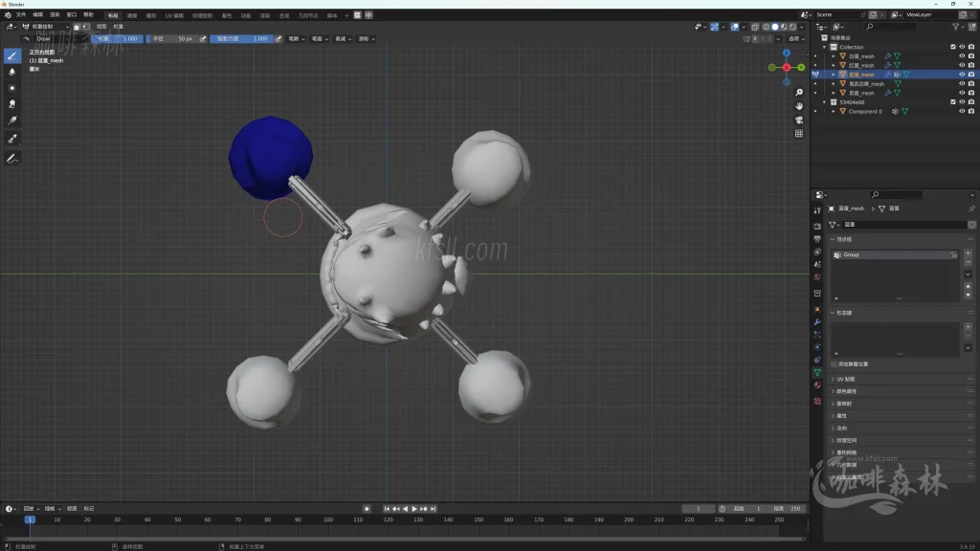The height and width of the screenshot is (551, 980).
Task: Open the 文件 menu
Action: point(20,15)
